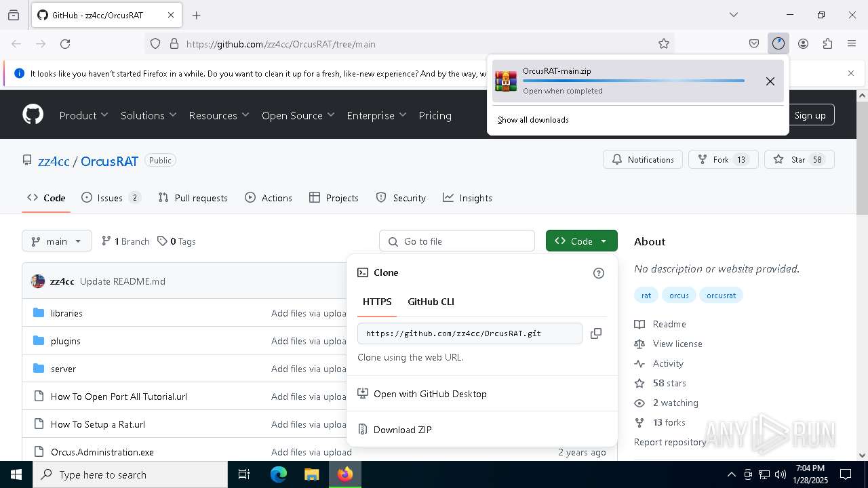Click the Go to file search field
The width and height of the screenshot is (868, 488).
(x=457, y=241)
